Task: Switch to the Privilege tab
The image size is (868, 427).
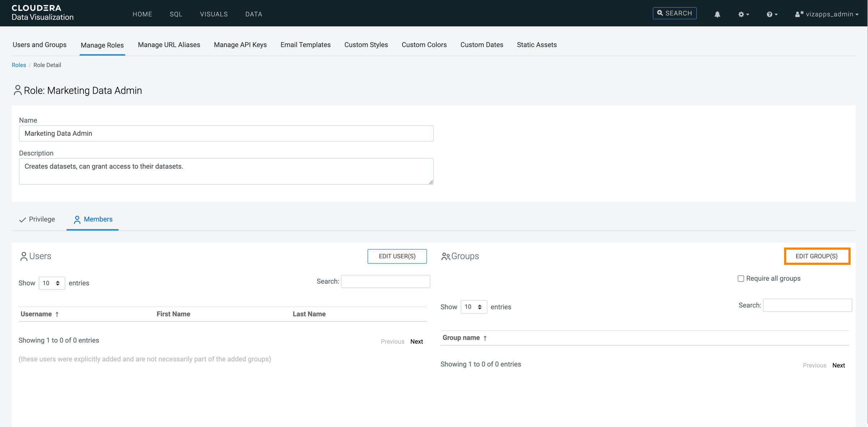Action: [37, 219]
